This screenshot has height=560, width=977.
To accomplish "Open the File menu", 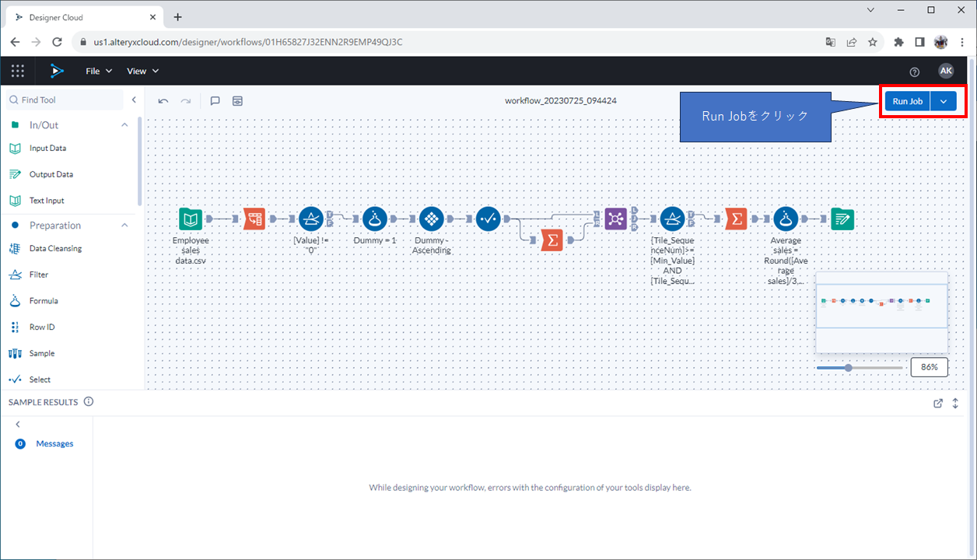I will (x=98, y=71).
